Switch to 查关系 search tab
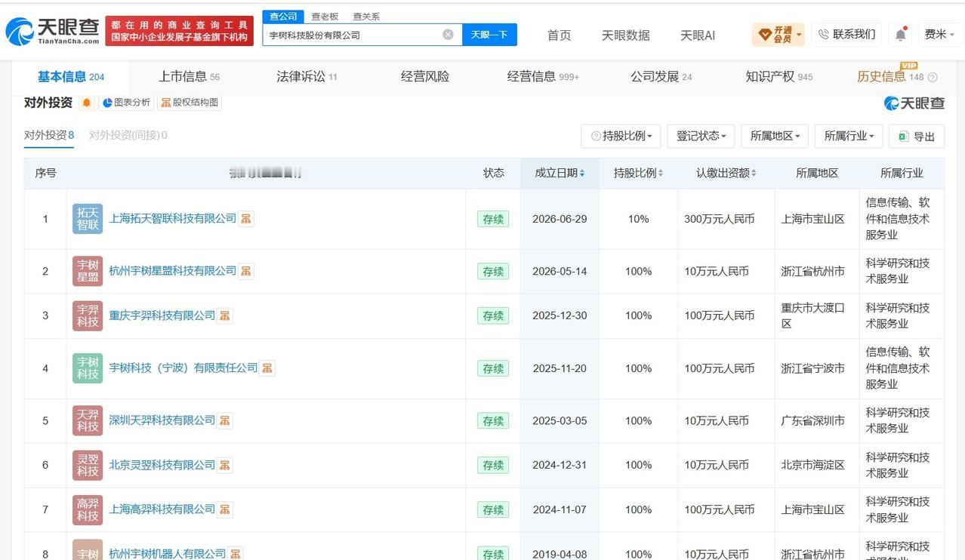The image size is (965, 560). coord(366,16)
